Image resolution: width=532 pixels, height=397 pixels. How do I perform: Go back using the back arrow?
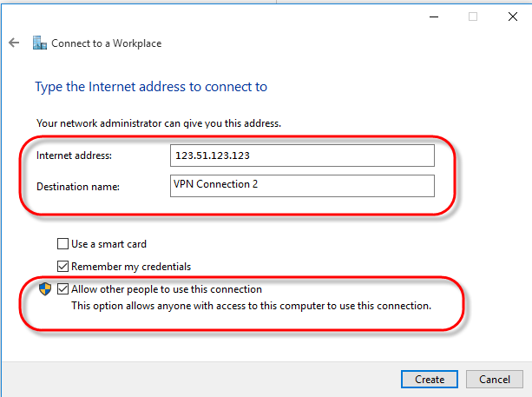[14, 43]
